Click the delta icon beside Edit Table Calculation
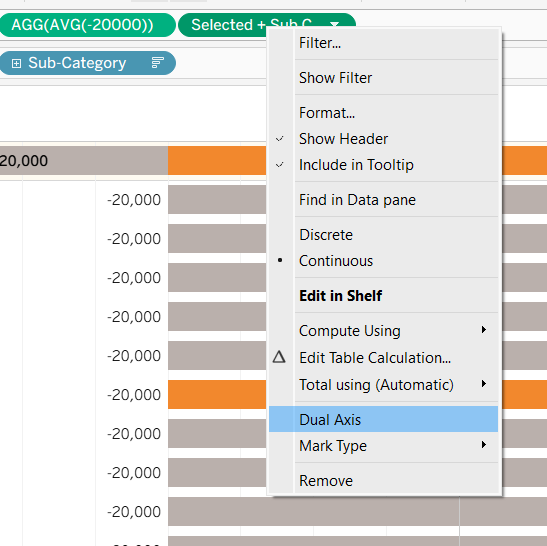This screenshot has height=546, width=547. coord(279,357)
